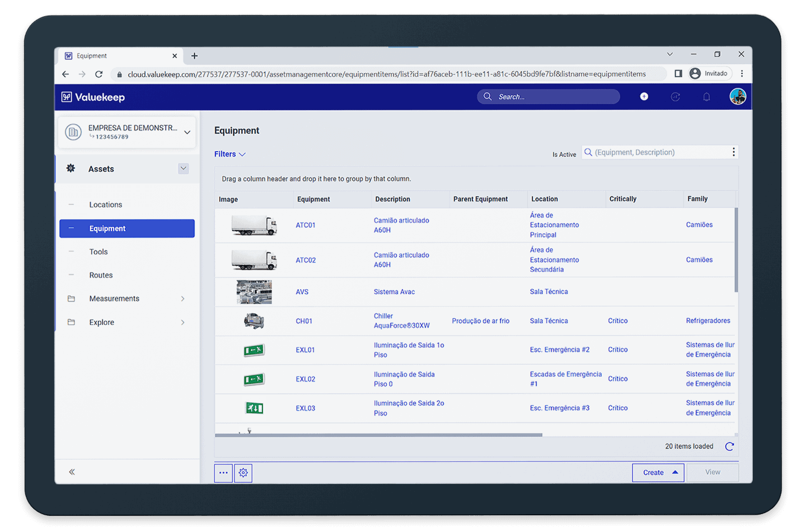Open the user profile avatar
Image resolution: width=806 pixels, height=532 pixels.
[737, 97]
